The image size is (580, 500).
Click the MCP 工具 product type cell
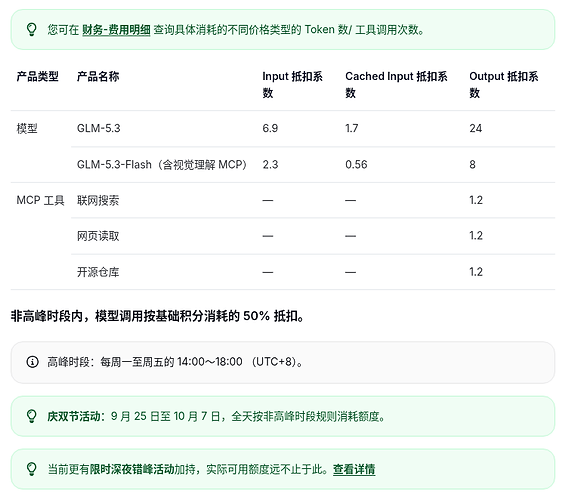click(40, 200)
